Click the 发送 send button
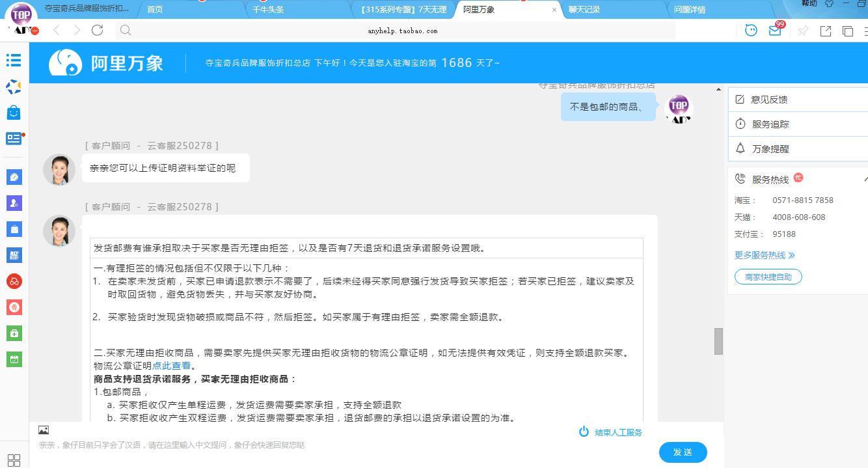 coord(683,452)
